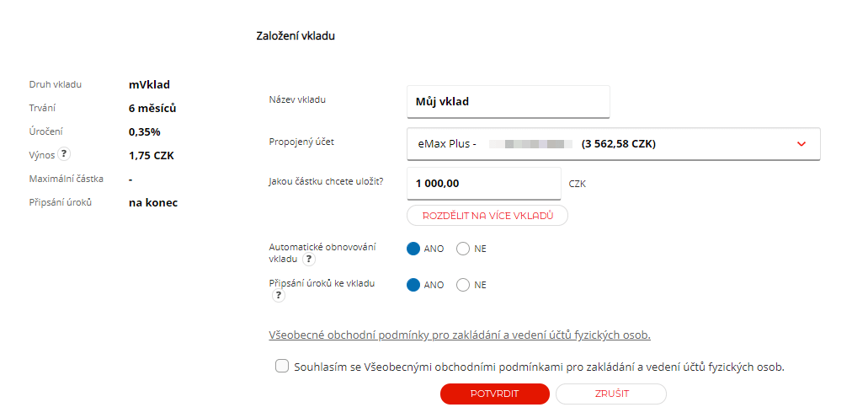Click the Název vkladu field containing Můj vklad

point(509,101)
